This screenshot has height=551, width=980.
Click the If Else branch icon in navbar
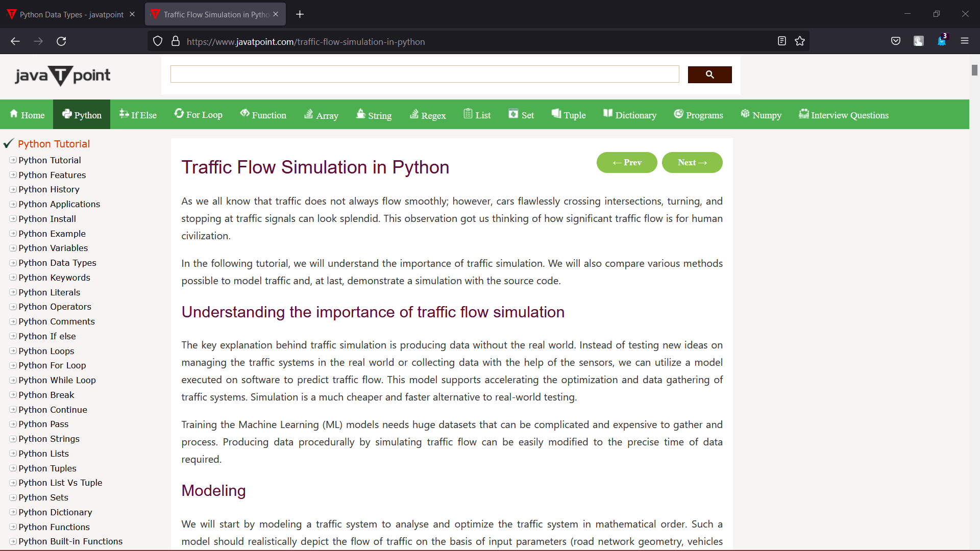[122, 114]
